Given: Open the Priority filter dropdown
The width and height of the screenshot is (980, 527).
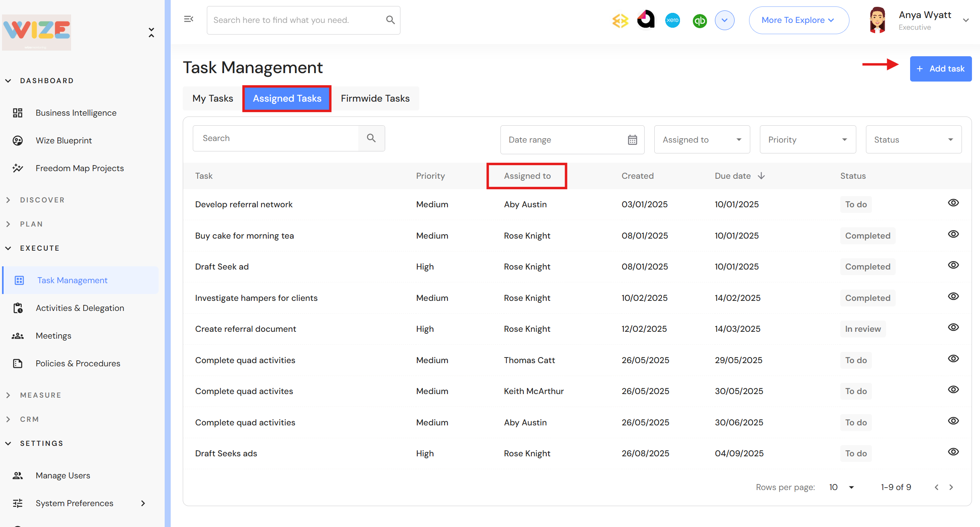Looking at the screenshot, I should (807, 140).
